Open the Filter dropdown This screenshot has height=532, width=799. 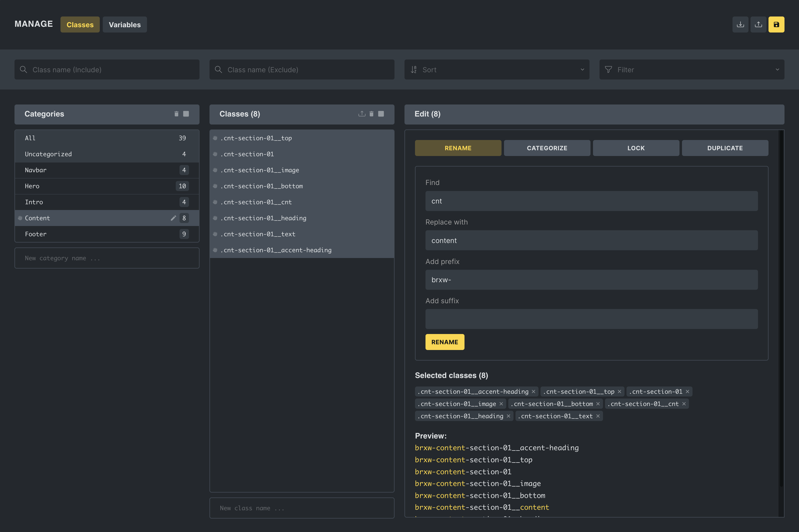(x=691, y=69)
